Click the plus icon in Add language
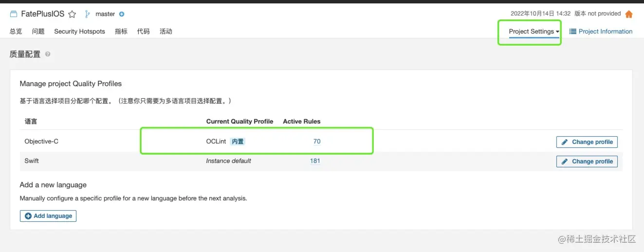Image resolution: width=644 pixels, height=252 pixels. [28, 216]
